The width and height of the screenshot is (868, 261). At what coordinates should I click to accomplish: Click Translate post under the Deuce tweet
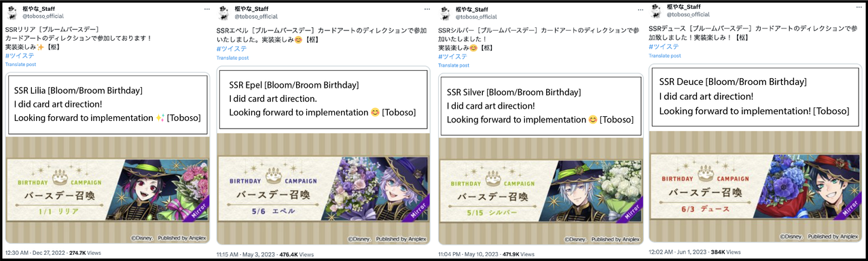pos(665,56)
